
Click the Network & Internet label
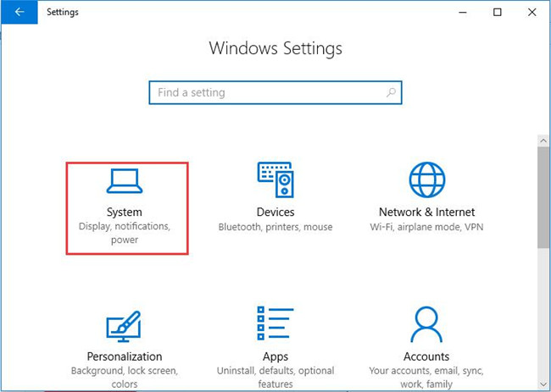tap(426, 212)
